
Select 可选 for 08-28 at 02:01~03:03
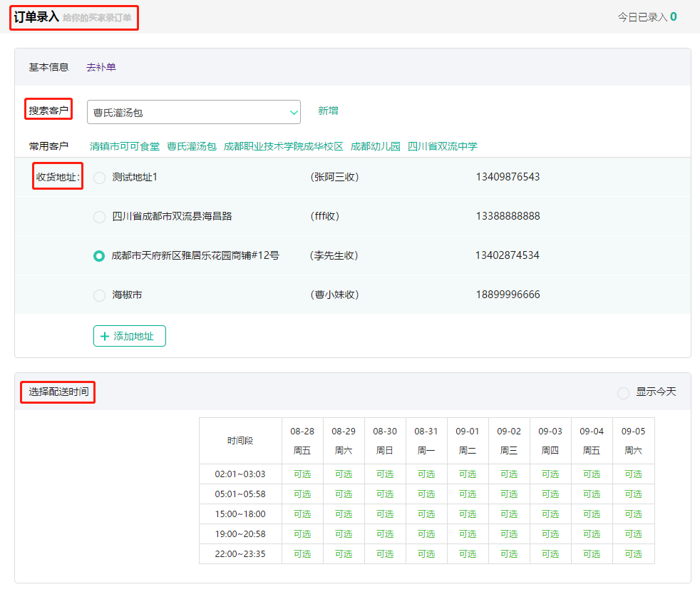click(x=302, y=474)
